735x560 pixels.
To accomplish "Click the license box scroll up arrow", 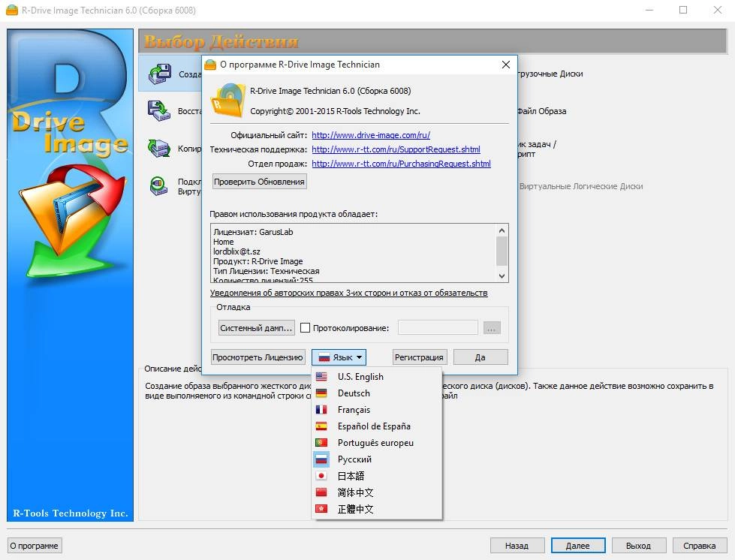I will [502, 230].
